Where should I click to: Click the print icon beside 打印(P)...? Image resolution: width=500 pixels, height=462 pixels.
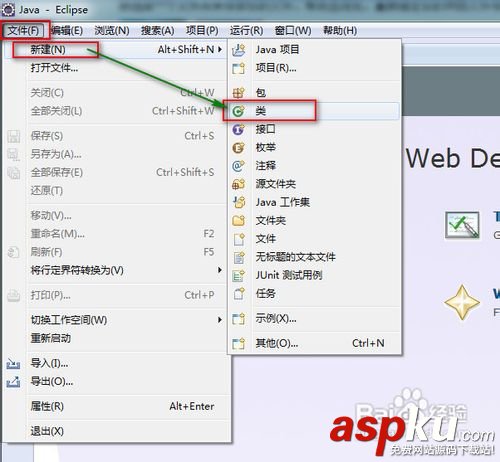13,295
